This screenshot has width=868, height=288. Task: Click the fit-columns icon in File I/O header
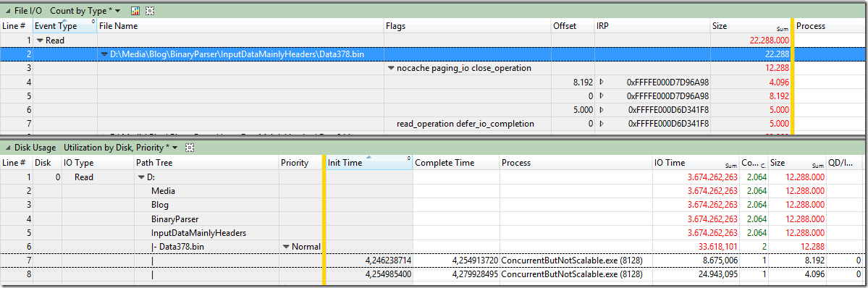(x=150, y=11)
